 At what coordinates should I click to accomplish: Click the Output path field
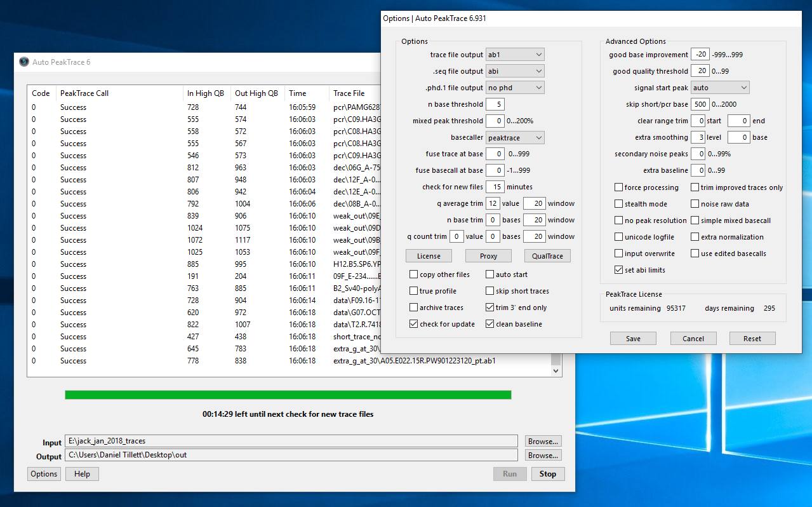click(291, 456)
